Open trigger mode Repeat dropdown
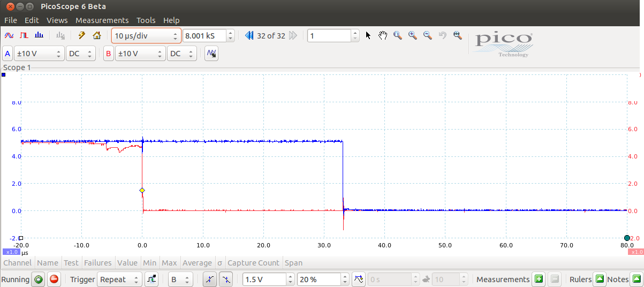The width and height of the screenshot is (644, 287). [120, 279]
